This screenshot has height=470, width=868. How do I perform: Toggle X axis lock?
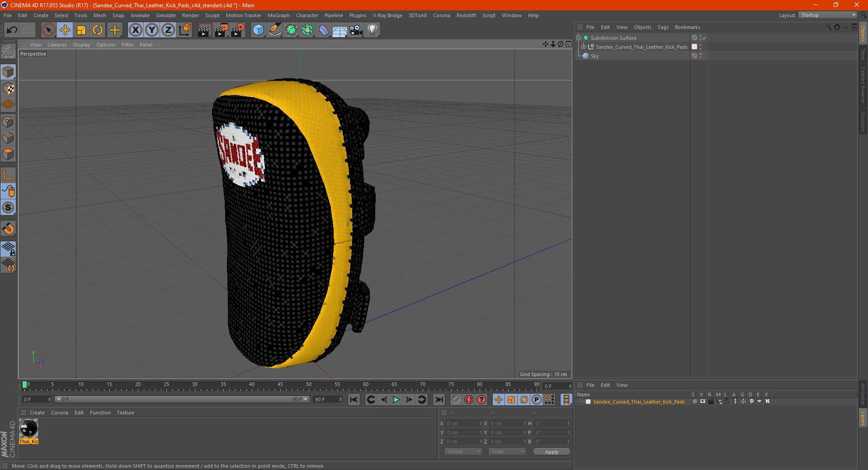coord(135,30)
